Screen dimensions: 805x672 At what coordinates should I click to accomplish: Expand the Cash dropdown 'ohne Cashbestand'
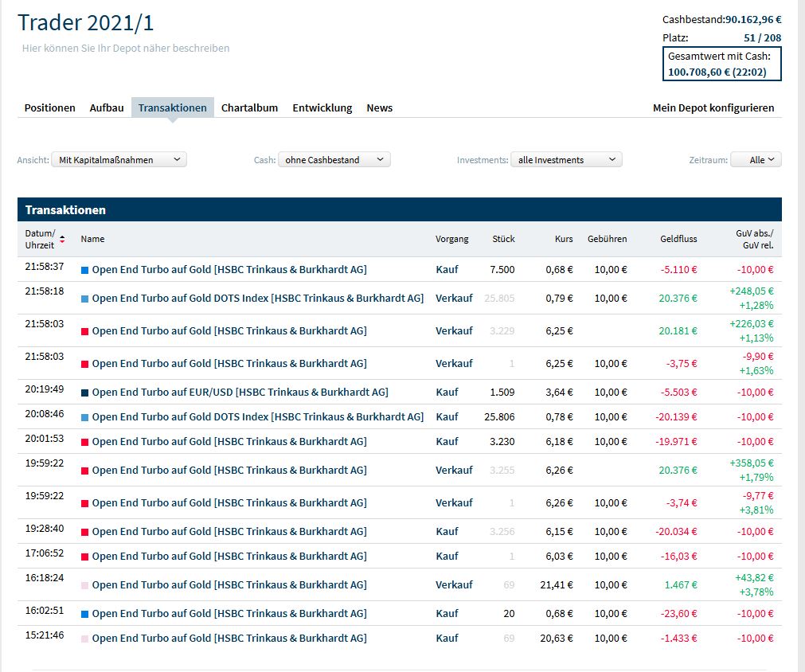334,160
